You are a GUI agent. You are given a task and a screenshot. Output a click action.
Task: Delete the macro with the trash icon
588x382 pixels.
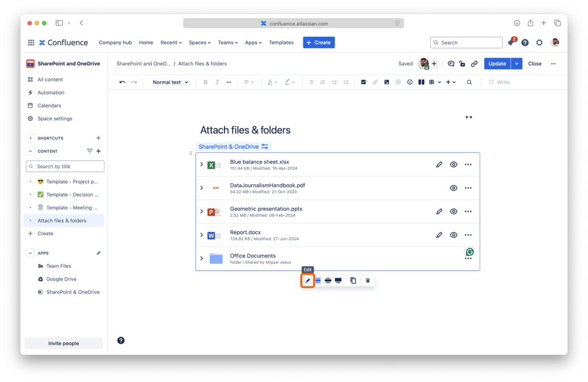368,280
